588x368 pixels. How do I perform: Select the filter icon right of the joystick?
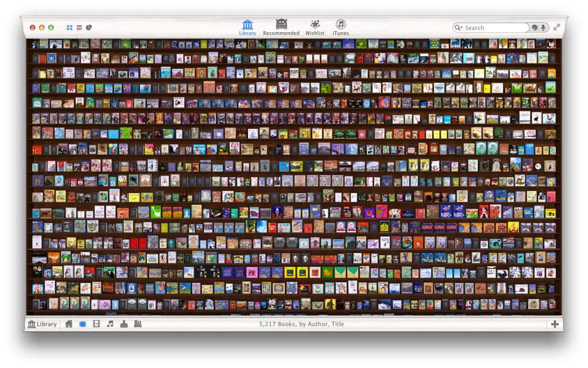point(138,324)
